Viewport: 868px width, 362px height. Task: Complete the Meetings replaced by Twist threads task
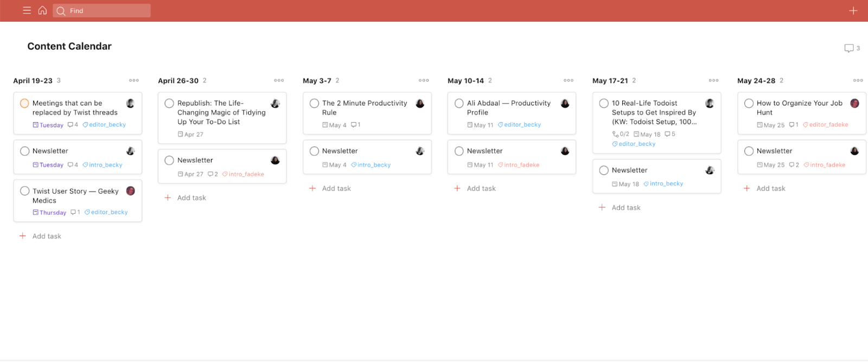pos(24,103)
